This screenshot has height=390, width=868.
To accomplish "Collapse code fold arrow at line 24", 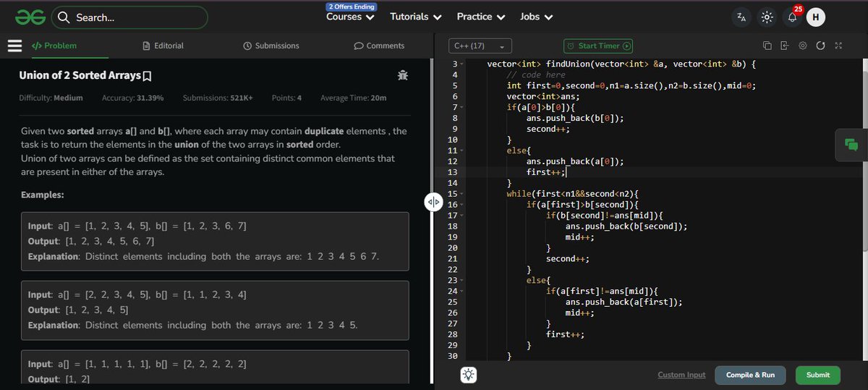I will pyautogui.click(x=462, y=291).
